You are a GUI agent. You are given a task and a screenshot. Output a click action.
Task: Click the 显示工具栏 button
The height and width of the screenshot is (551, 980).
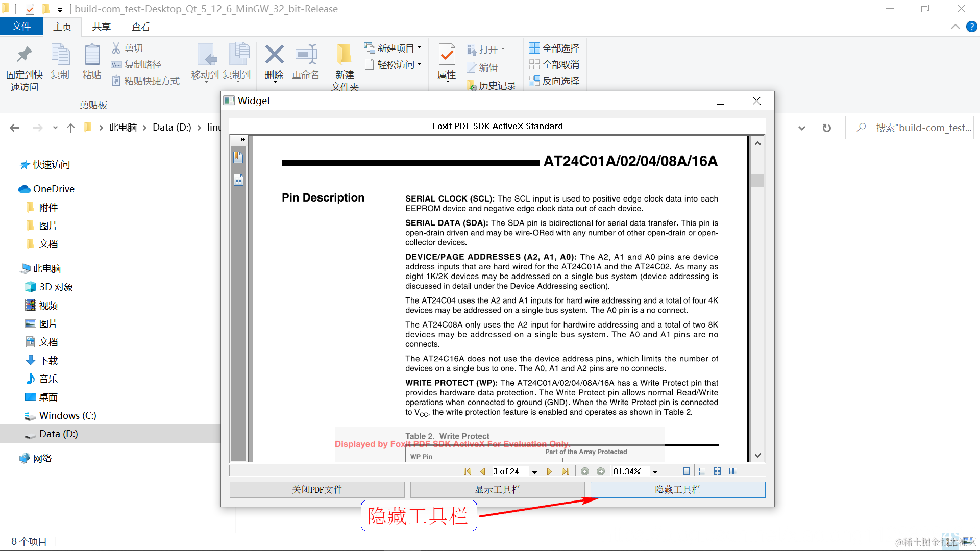click(x=498, y=490)
